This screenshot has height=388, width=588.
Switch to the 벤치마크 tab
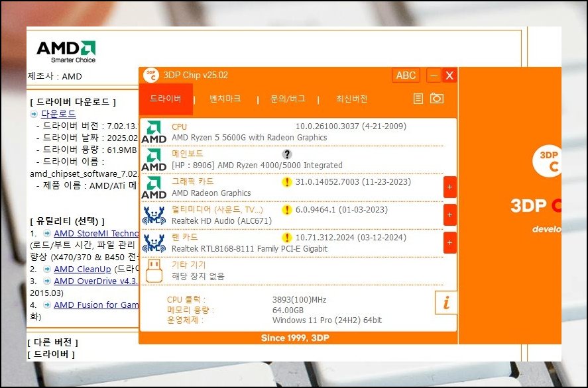tap(225, 99)
